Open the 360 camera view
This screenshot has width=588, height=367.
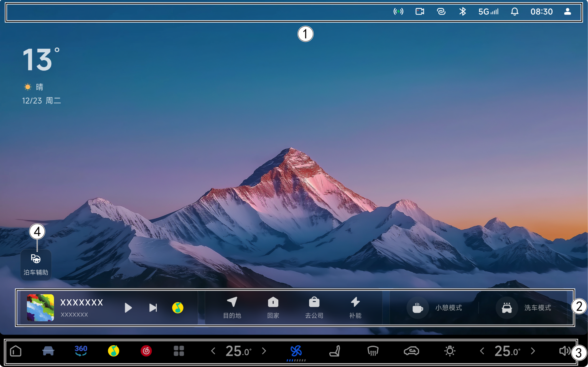point(81,351)
